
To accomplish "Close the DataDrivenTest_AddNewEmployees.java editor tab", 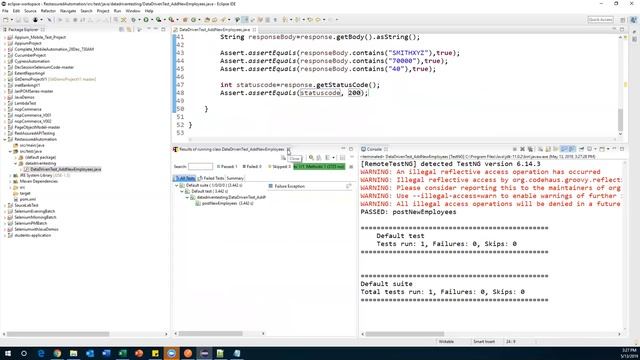I will [x=254, y=29].
